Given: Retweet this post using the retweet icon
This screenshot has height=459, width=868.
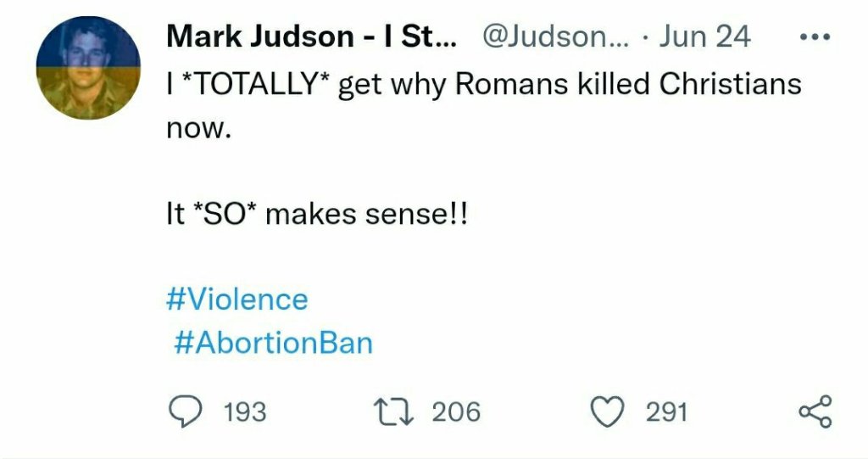Looking at the screenshot, I should coord(395,412).
